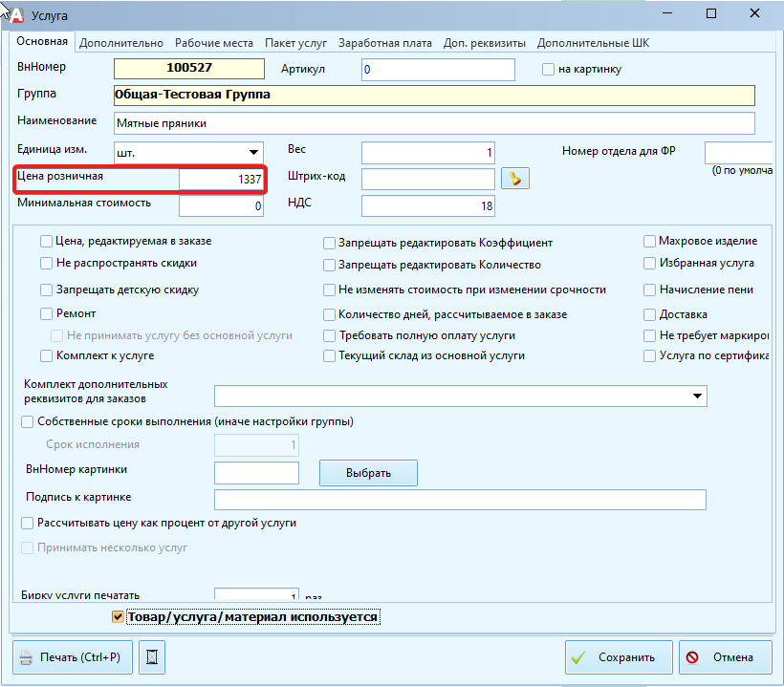Open the Доп. реквизиты tab
This screenshot has height=687, width=784.
485,43
